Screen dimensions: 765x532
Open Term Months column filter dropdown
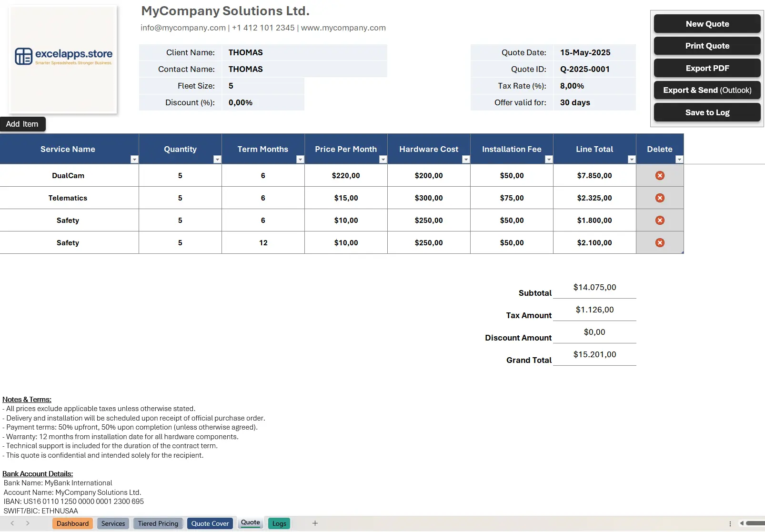[x=300, y=160]
